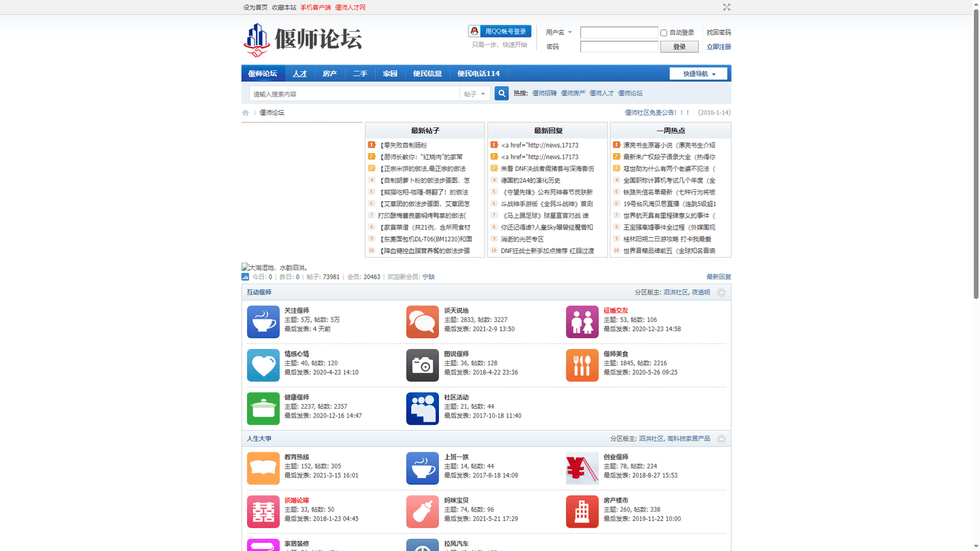Click the 请输入搜索内容 search box
The height and width of the screenshot is (551, 980).
354,94
